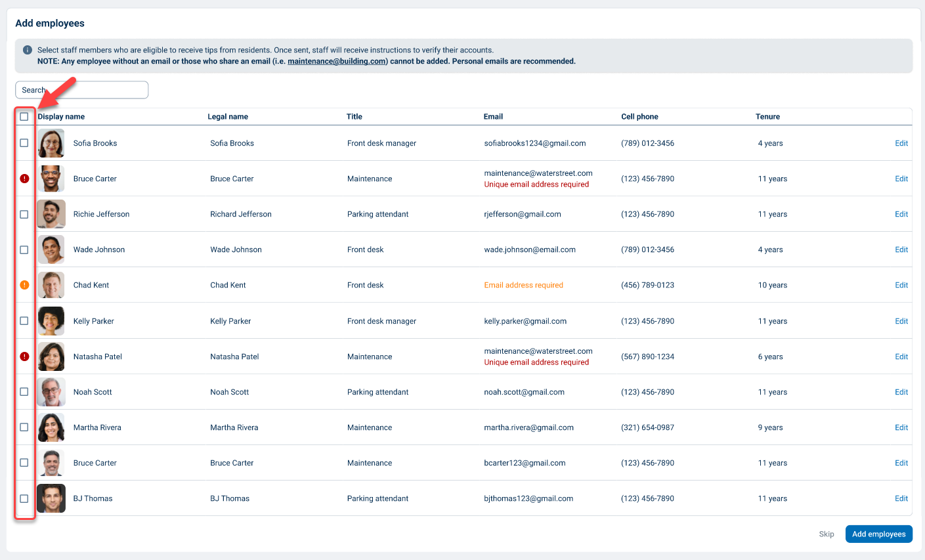Image resolution: width=925 pixels, height=560 pixels.
Task: Open the maintenance@building.com link
Action: point(337,61)
